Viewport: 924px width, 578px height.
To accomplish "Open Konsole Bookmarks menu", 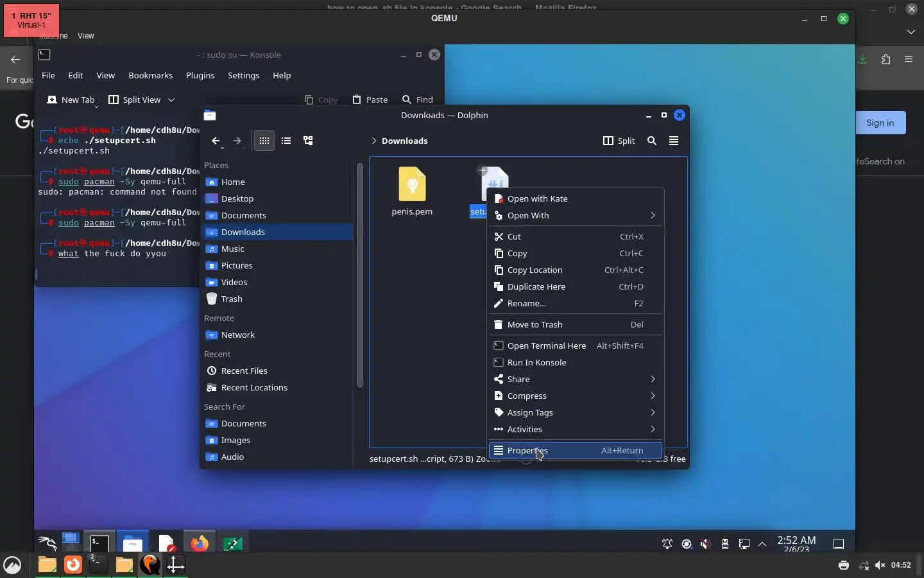I will coord(150,75).
